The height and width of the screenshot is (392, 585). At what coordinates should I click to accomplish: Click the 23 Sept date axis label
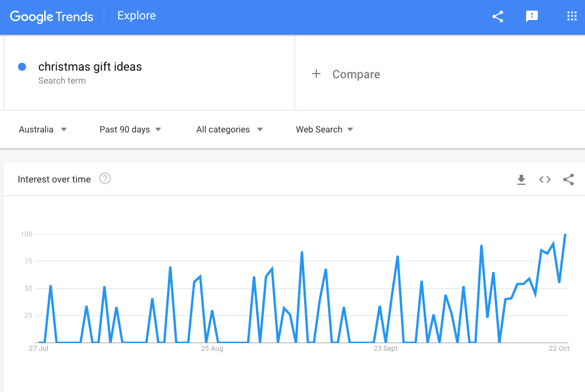click(385, 348)
